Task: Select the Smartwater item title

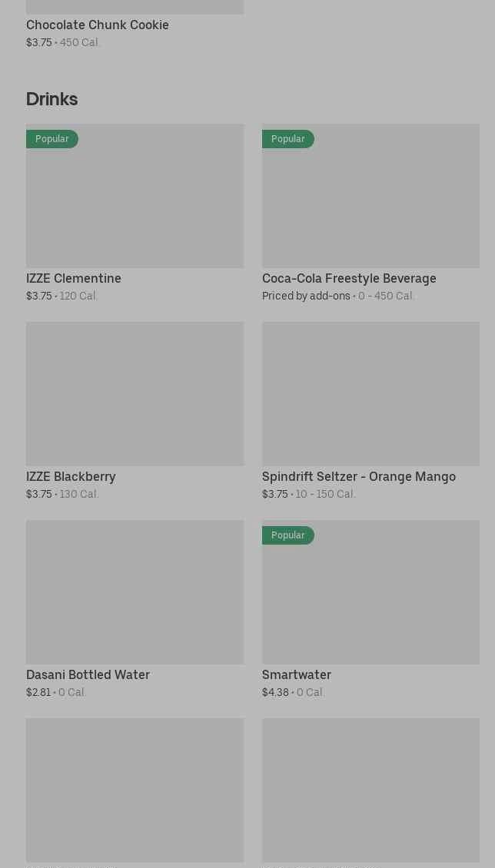Action: [x=297, y=674]
